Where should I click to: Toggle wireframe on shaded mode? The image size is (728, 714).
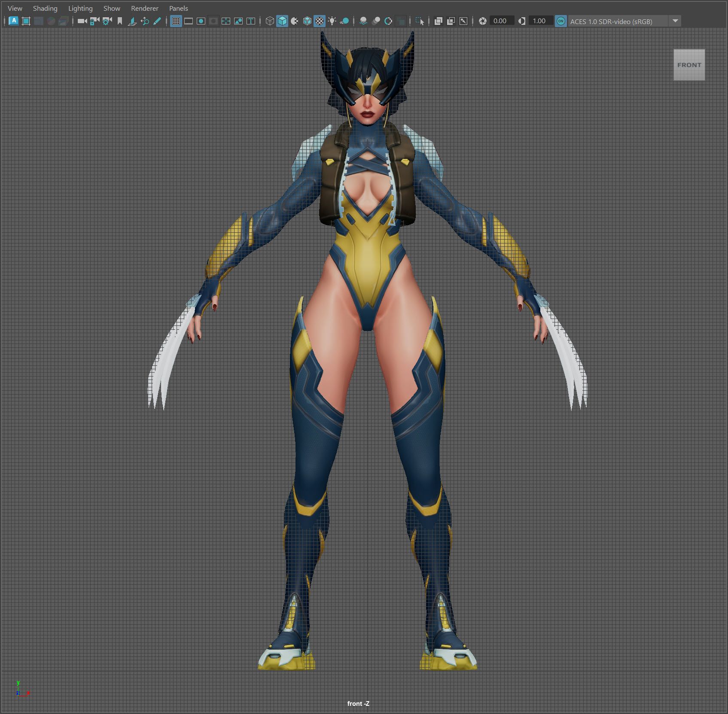307,21
